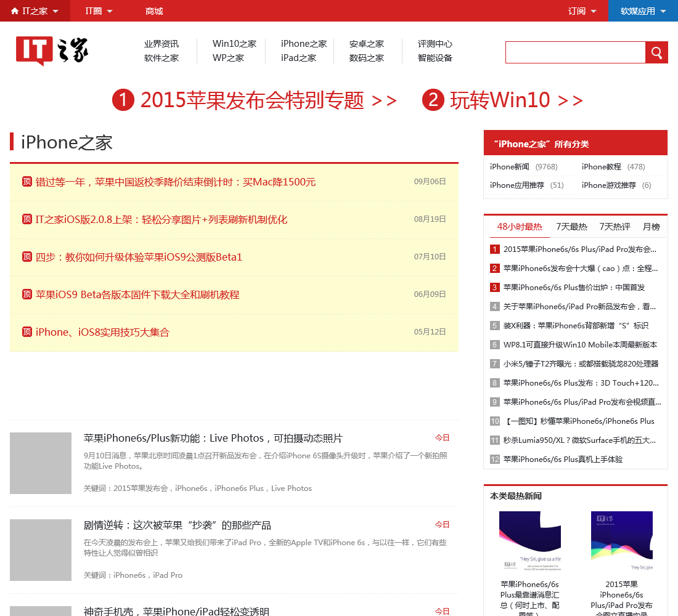This screenshot has width=678, height=616.
Task: Click keyword Live Photos under first article
Action: (x=292, y=488)
